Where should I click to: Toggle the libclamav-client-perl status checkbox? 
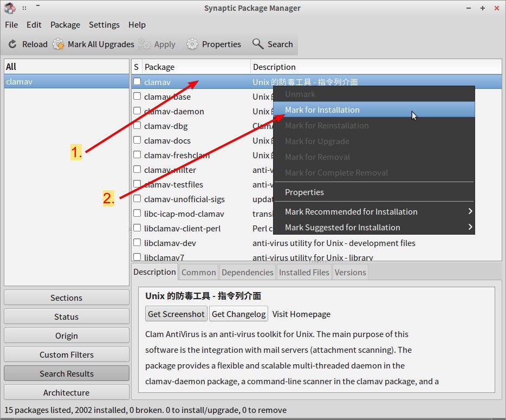click(137, 228)
